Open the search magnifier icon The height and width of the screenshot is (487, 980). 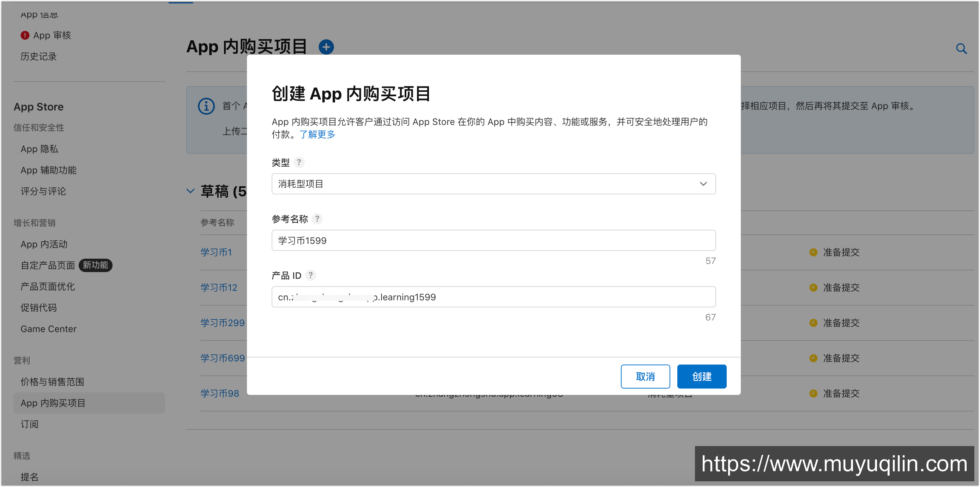[961, 49]
